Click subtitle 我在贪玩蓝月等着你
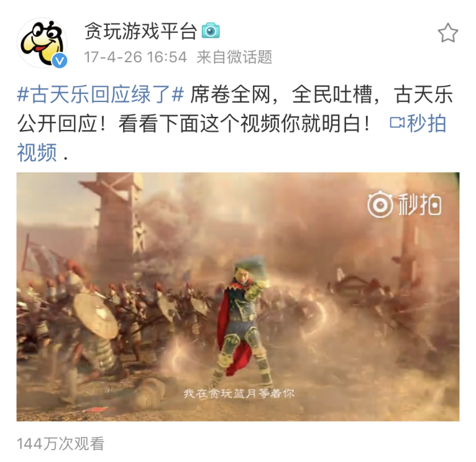 coord(239,394)
